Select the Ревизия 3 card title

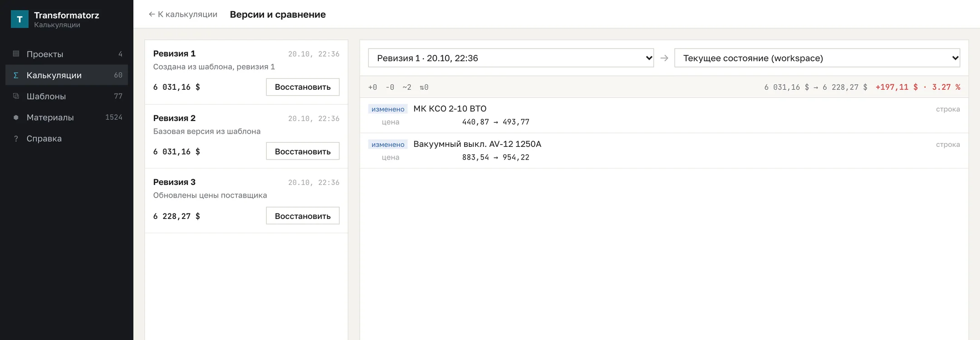coord(174,182)
